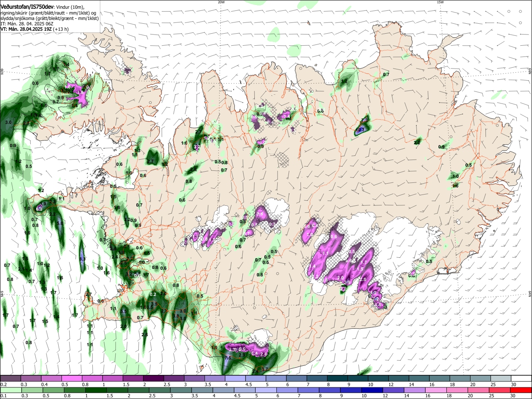Pick the pink rain swatch between 18 and 20

click(458, 390)
